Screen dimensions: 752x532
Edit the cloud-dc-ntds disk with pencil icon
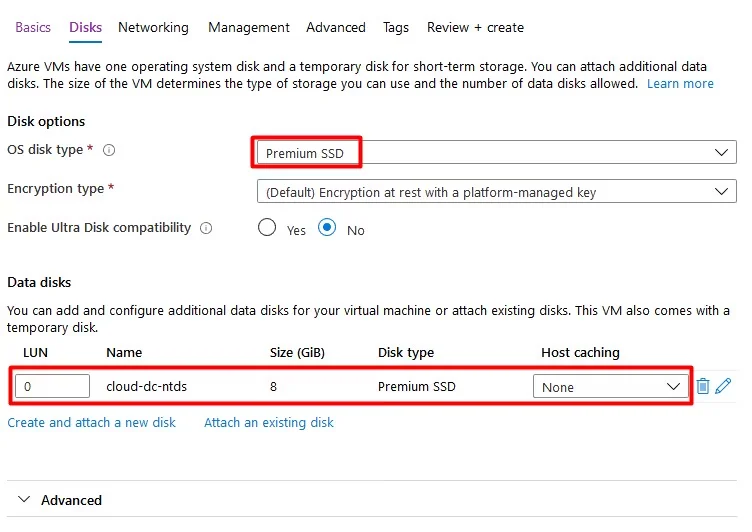[x=724, y=386]
